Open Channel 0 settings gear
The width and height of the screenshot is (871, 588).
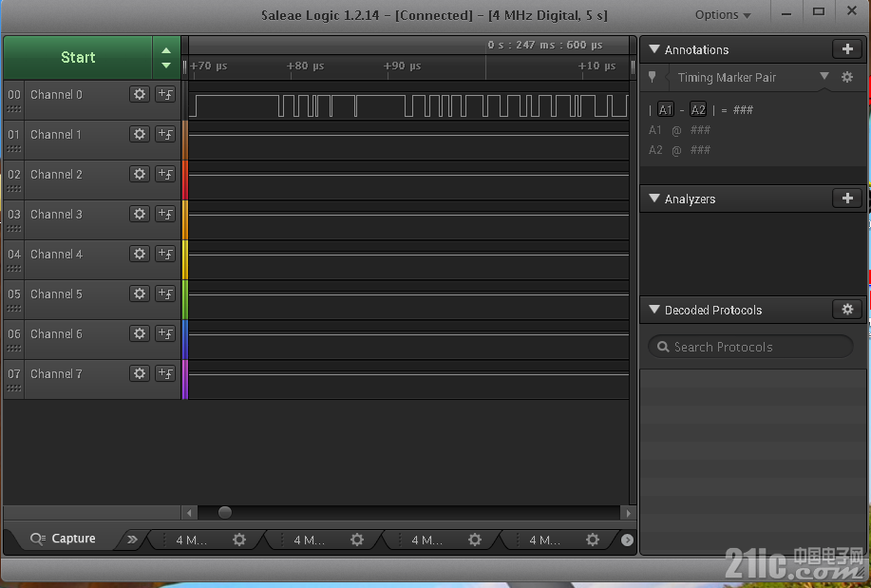coord(140,94)
